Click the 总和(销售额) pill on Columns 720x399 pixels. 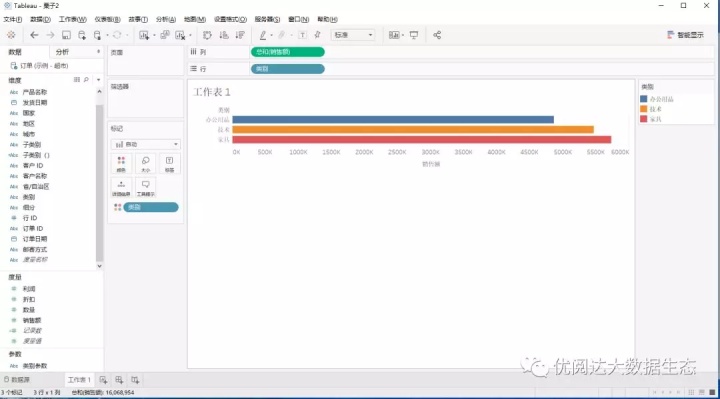(287, 52)
